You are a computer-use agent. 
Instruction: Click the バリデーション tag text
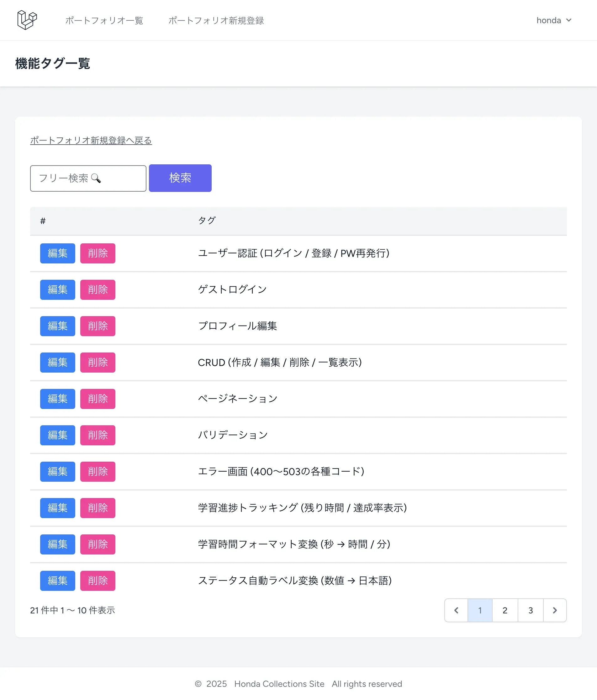click(233, 435)
